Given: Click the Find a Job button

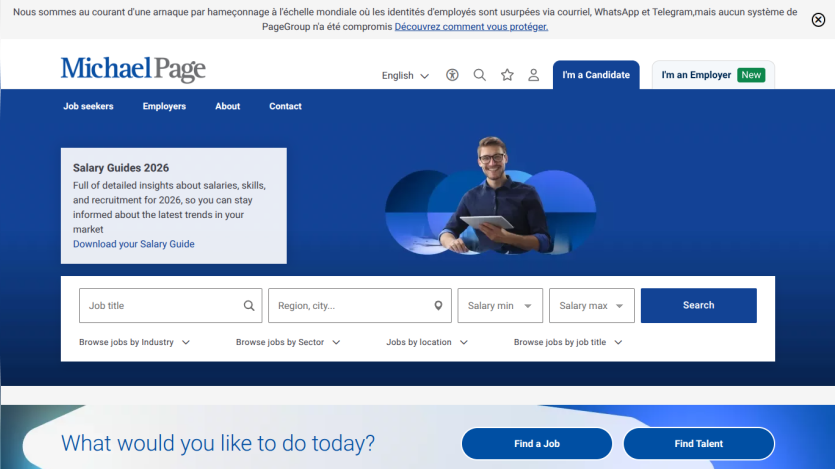Looking at the screenshot, I should click(x=537, y=443).
